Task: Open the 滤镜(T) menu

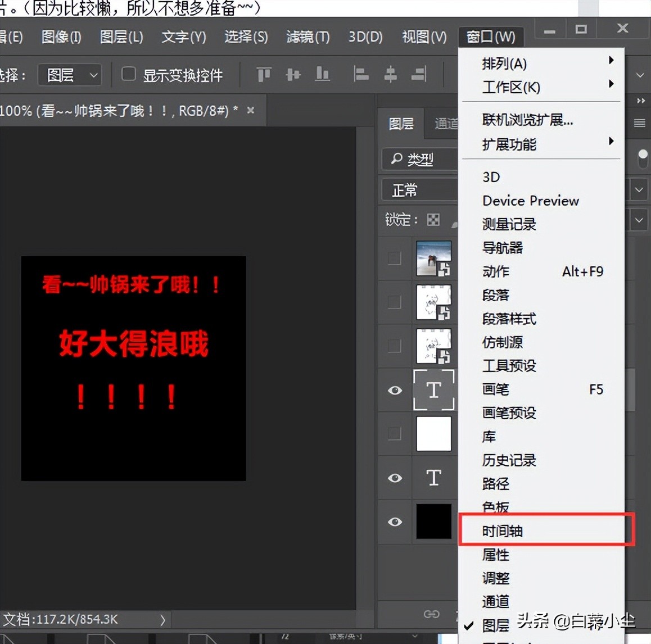Action: tap(307, 37)
